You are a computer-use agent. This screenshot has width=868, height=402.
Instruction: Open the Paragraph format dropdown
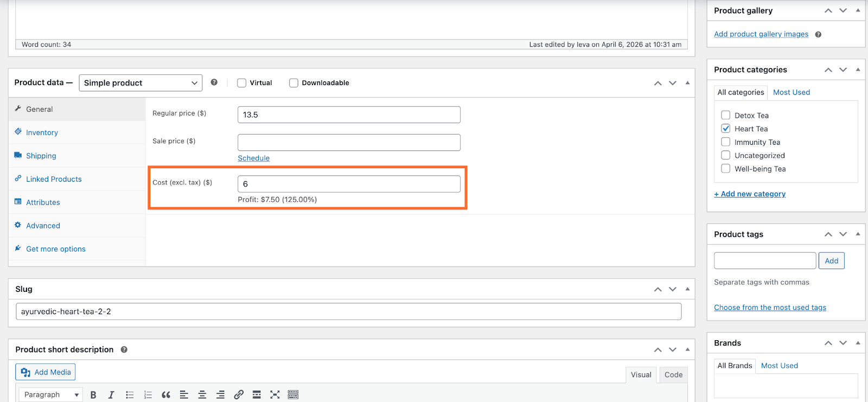point(50,394)
